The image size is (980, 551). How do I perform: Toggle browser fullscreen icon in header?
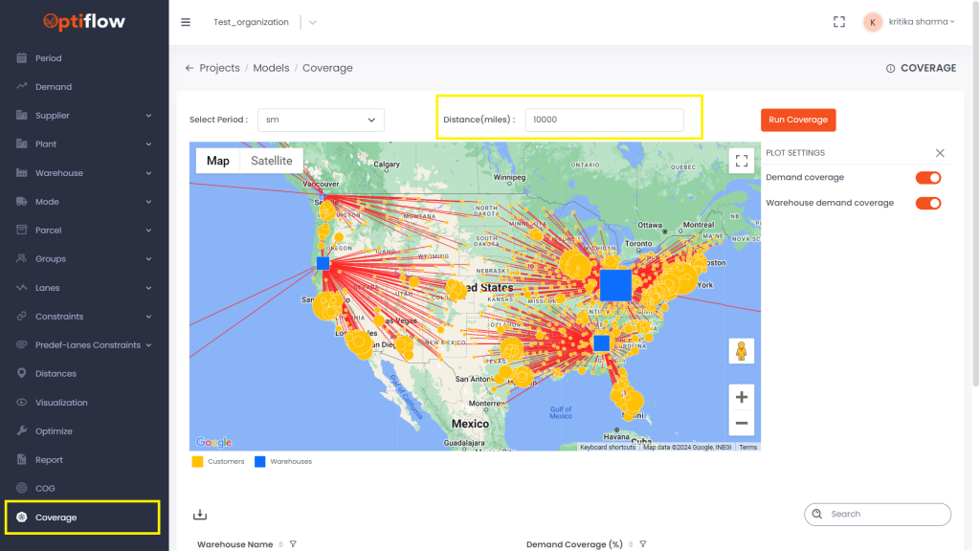[839, 22]
